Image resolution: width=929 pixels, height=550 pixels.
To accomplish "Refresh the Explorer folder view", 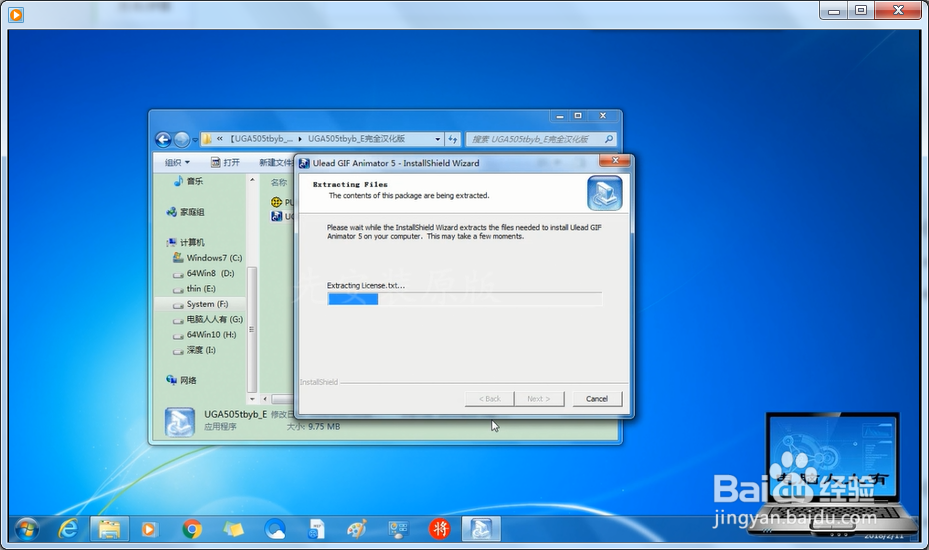I will point(453,139).
